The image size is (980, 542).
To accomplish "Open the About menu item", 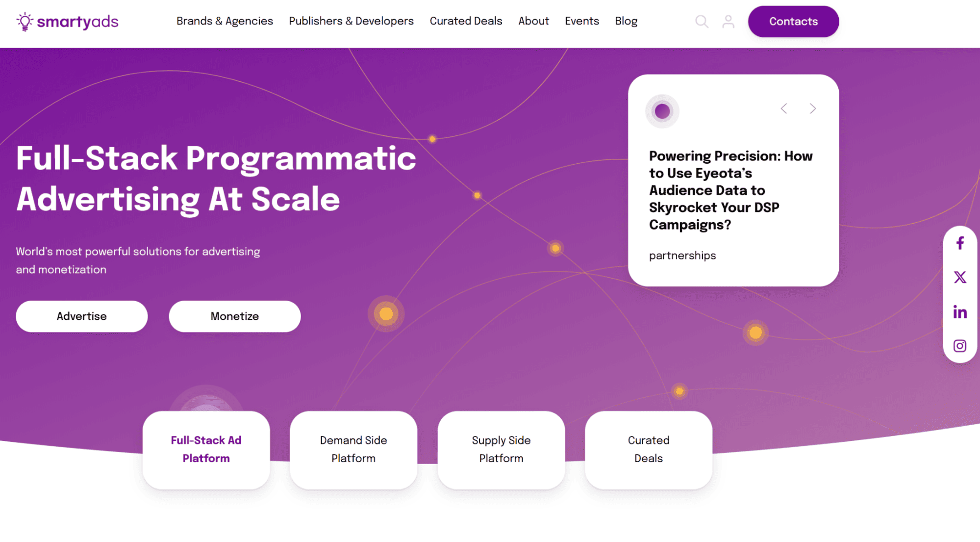I will tap(533, 21).
